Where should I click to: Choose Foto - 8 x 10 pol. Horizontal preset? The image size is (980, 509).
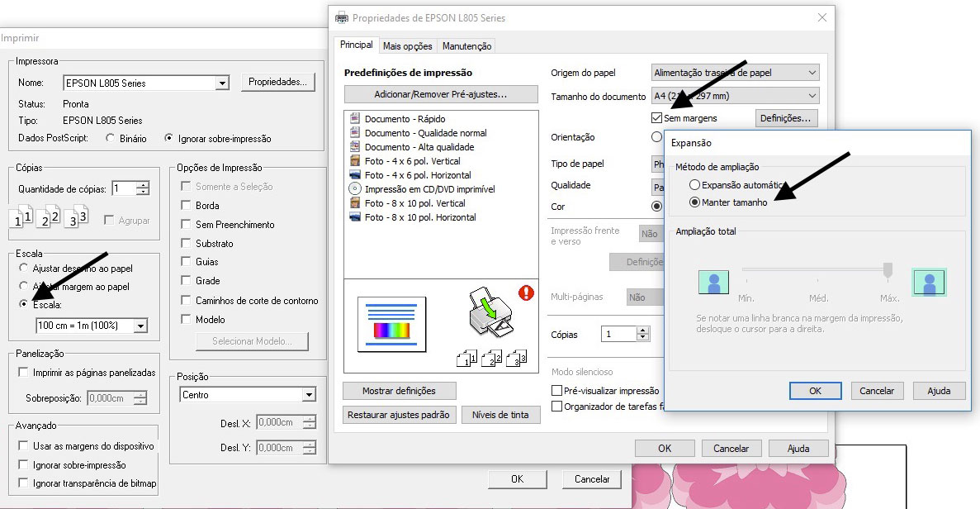(x=413, y=217)
